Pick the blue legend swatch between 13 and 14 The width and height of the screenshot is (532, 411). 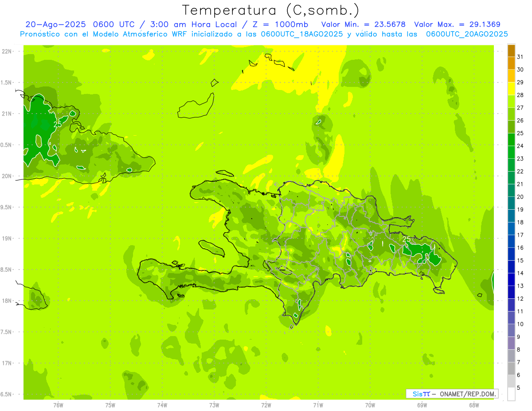[x=511, y=279]
